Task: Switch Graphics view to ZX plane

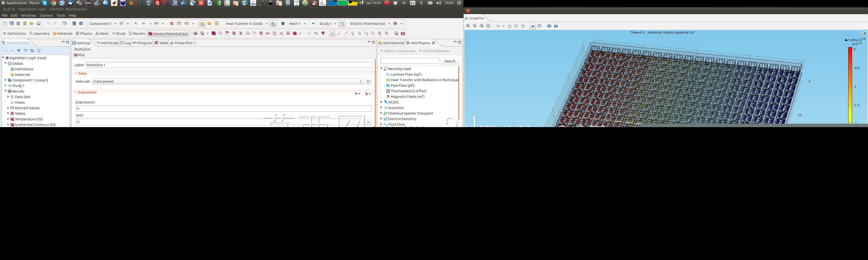Action: [523, 26]
